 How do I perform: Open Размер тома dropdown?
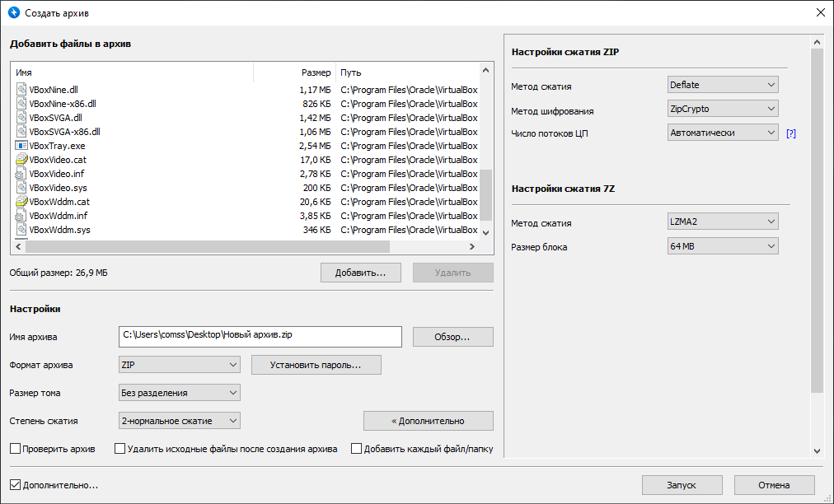180,393
